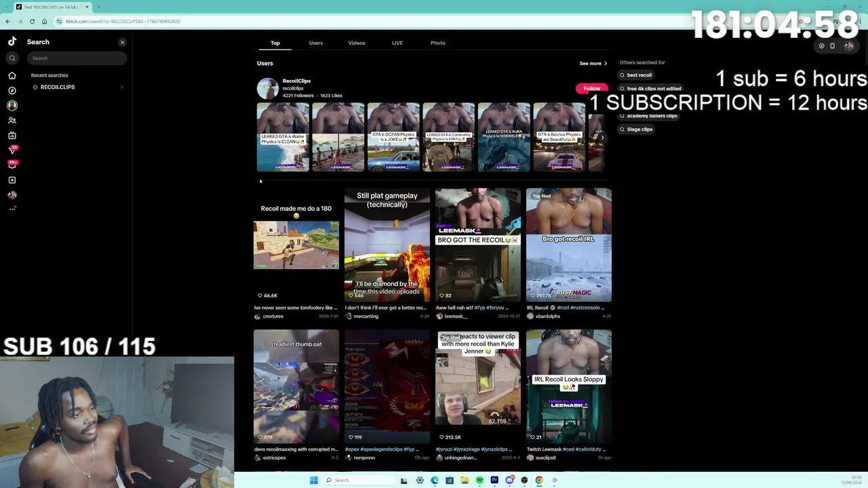
Task: Open the Explore compass icon
Action: coord(12,90)
